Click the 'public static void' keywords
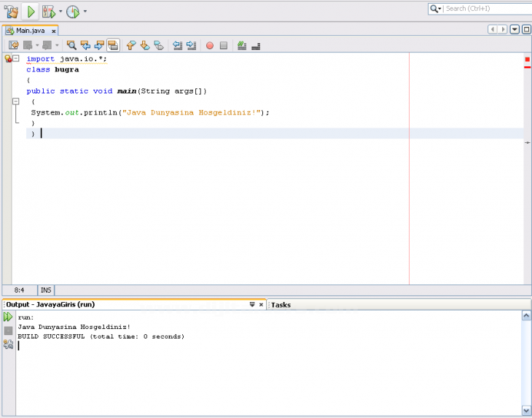The image size is (532, 418). [x=69, y=91]
